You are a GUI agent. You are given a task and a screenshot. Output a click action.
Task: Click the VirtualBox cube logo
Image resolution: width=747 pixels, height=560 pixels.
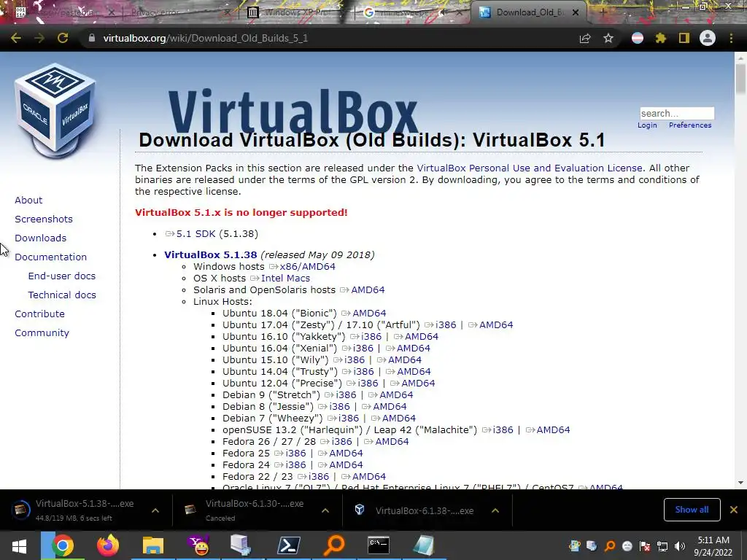tap(55, 109)
